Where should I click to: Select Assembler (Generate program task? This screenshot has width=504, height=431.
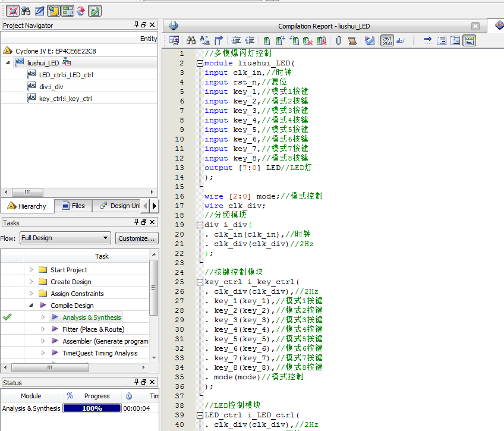[x=105, y=341]
